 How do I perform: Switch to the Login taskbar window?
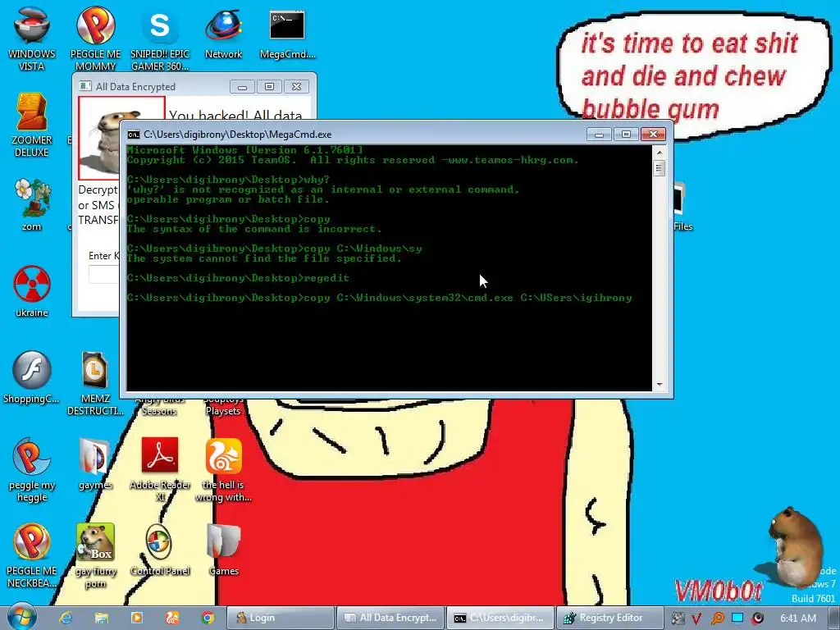(x=281, y=618)
